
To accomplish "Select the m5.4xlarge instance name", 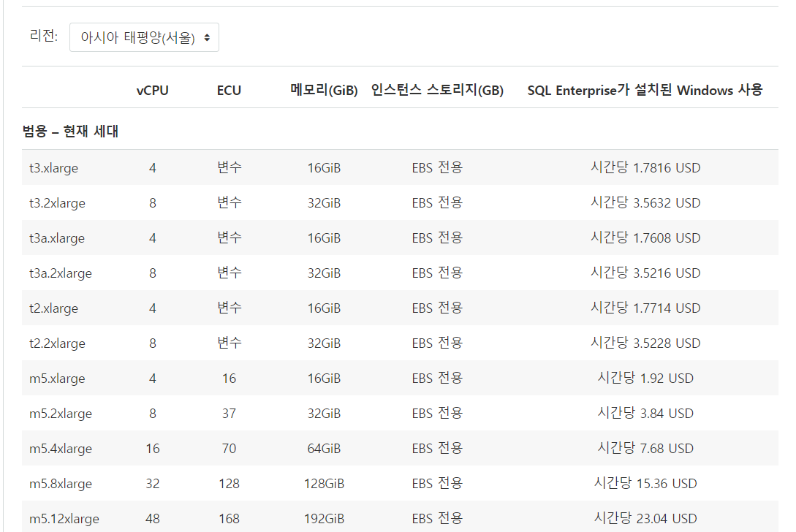I will 61,449.
